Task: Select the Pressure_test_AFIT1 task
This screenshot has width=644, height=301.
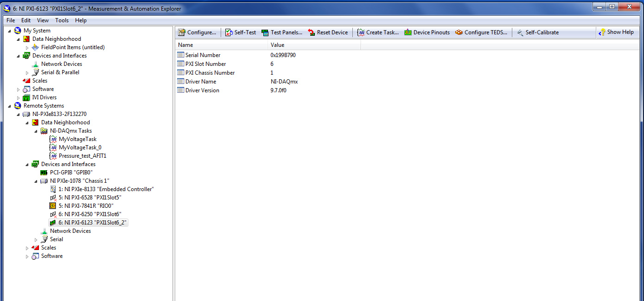Action: [x=83, y=156]
